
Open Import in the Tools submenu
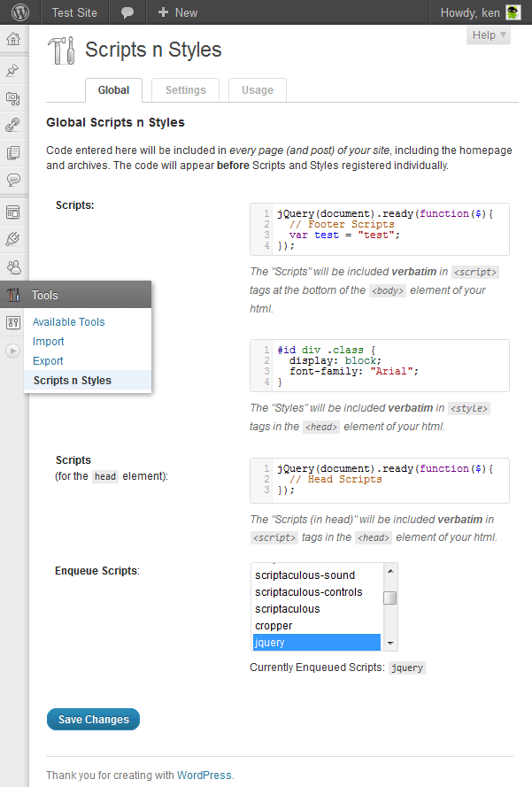(x=49, y=342)
